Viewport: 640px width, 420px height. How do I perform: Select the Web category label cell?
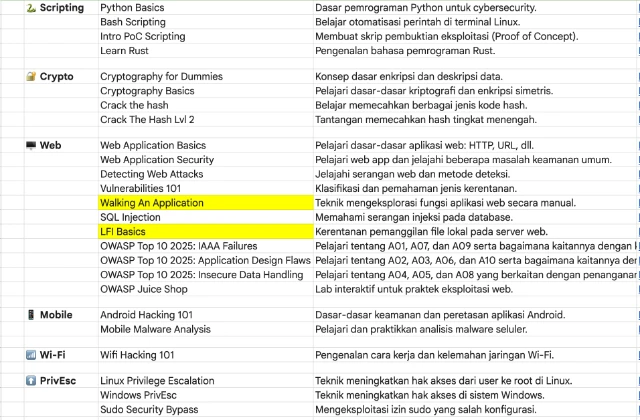coord(61,145)
